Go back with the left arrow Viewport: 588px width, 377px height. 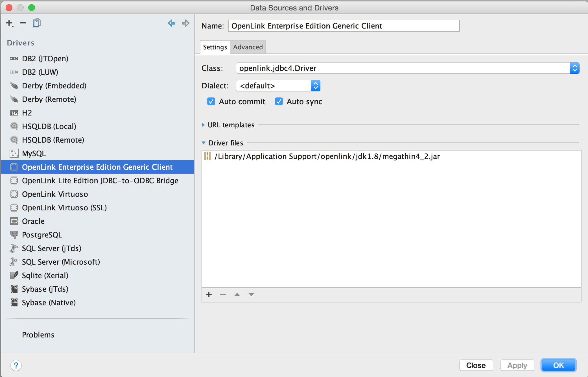pos(171,23)
